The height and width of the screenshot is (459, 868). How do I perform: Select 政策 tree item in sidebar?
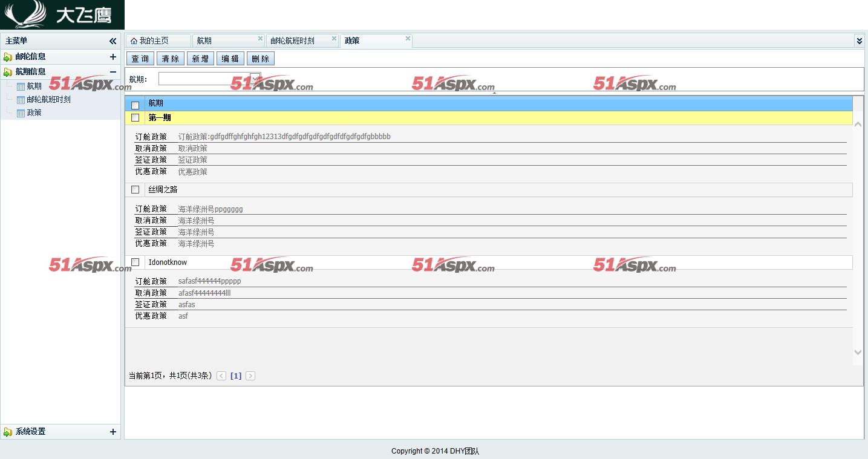pyautogui.click(x=34, y=113)
